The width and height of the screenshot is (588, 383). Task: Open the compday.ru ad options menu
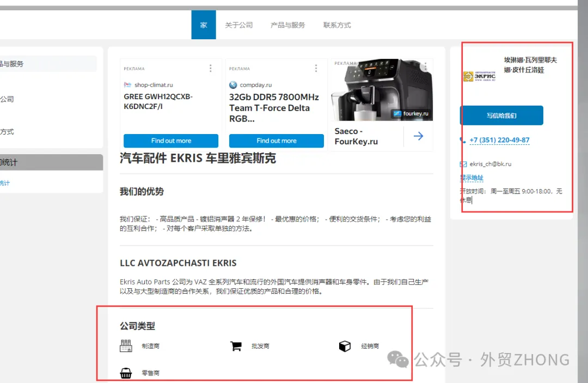tap(316, 68)
